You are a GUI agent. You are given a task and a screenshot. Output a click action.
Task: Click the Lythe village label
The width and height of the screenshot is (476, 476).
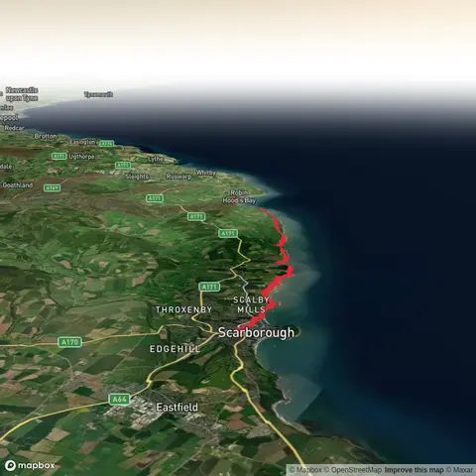tap(156, 159)
